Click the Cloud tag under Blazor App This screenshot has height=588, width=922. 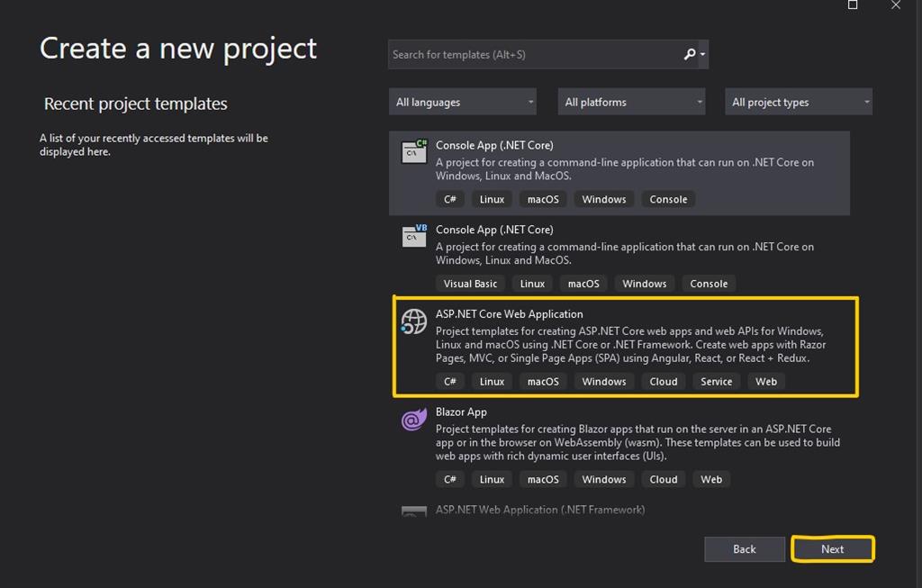click(x=663, y=479)
